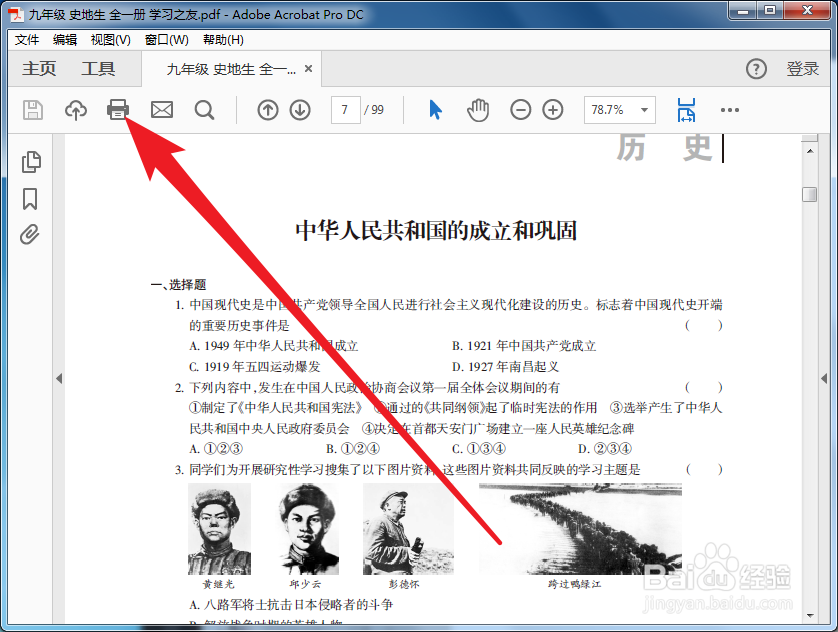Image resolution: width=838 pixels, height=632 pixels.
Task: Zoom in on the document
Action: [x=552, y=110]
